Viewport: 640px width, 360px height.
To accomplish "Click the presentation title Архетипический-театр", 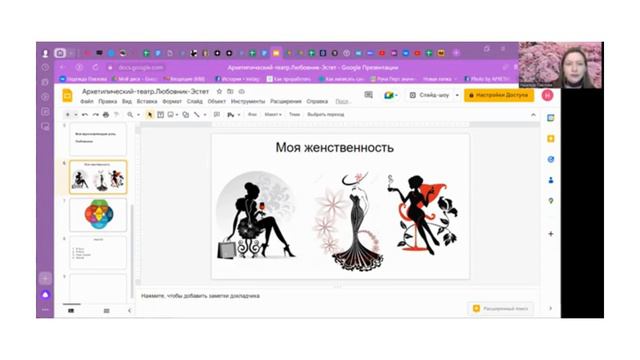I will pos(145,91).
